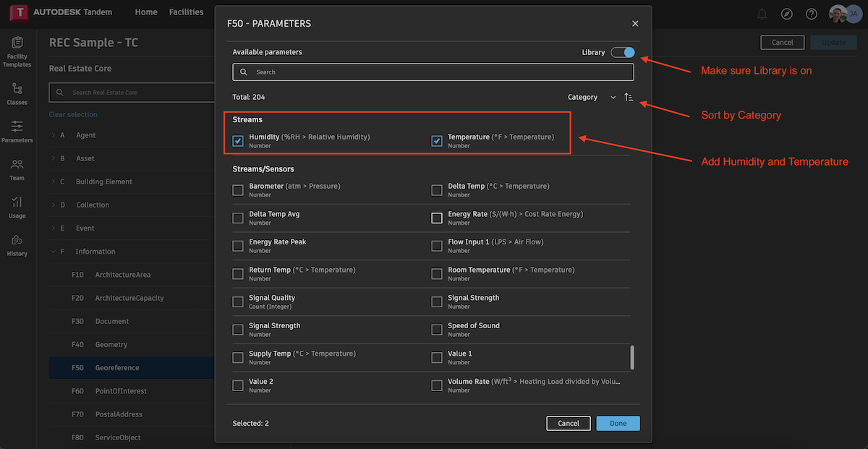Screen dimensions: 868x449
Task: Open the Usage sidebar icon
Action: 17,206
